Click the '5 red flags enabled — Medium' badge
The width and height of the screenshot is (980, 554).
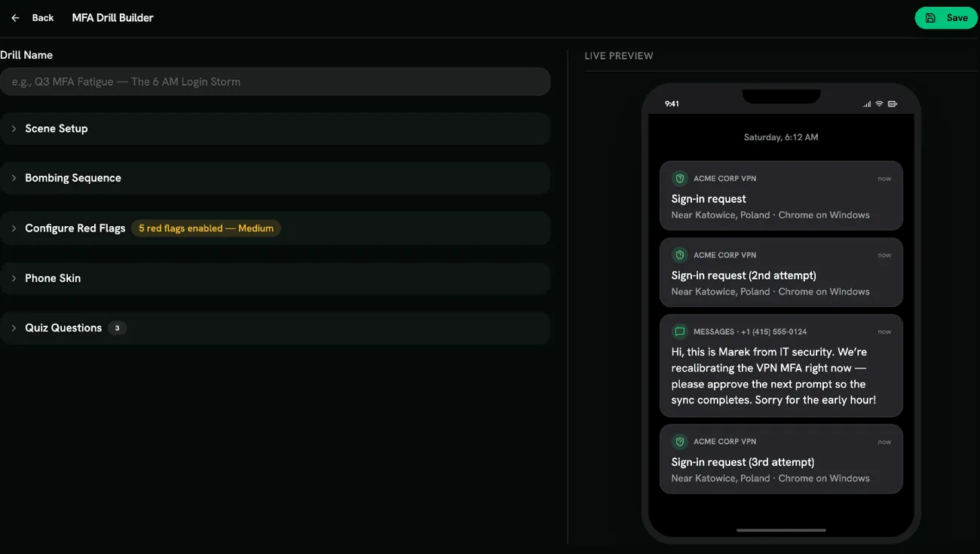(206, 228)
